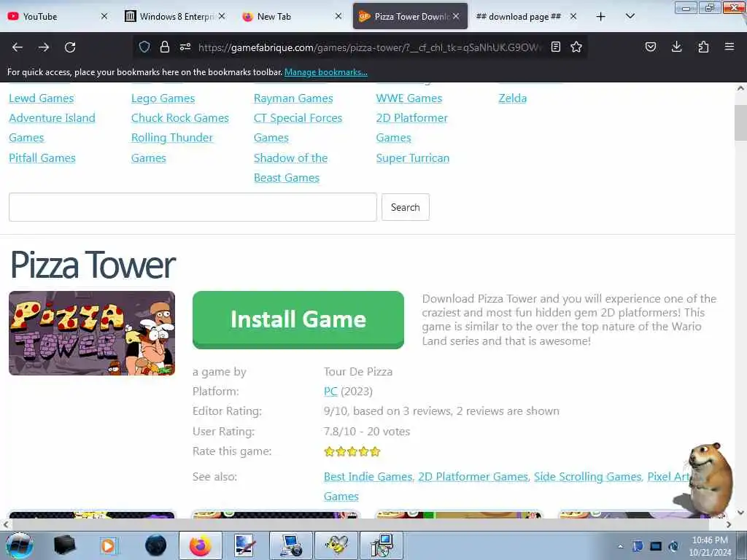This screenshot has width=747, height=560.
Task: Click page vertical scrollbar thumb
Action: [741, 122]
